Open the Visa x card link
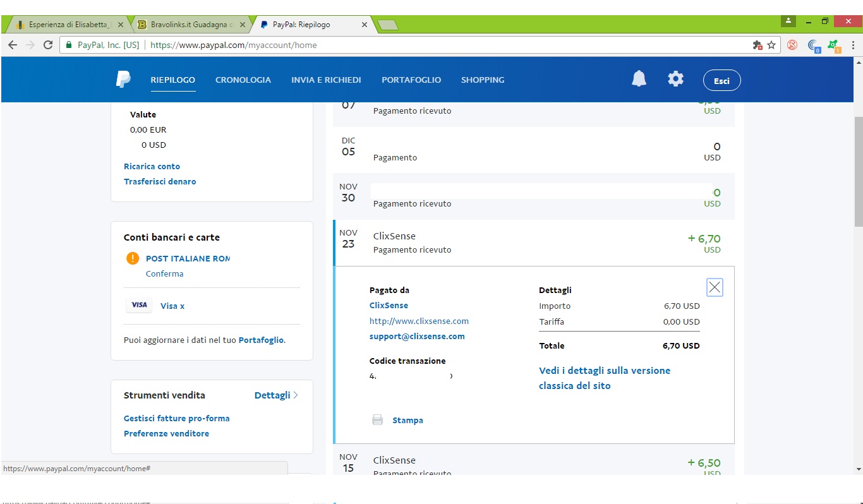 tap(172, 306)
